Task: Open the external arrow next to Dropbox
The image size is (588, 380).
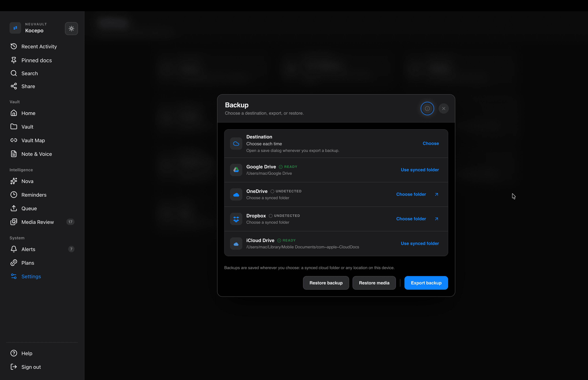Action: [436, 219]
